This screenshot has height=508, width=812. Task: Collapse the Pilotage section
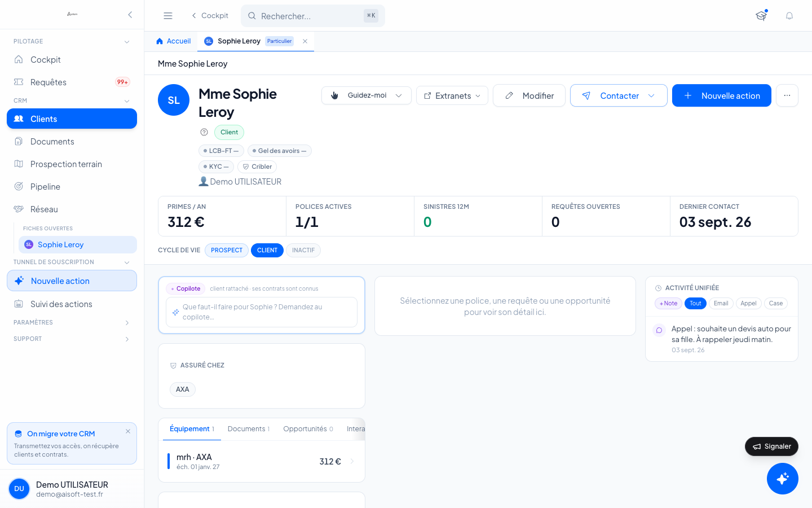127,41
